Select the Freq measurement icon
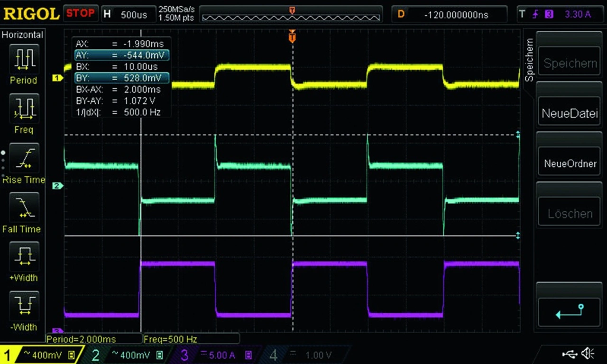Image resolution: width=607 pixels, height=364 pixels. pos(23,109)
